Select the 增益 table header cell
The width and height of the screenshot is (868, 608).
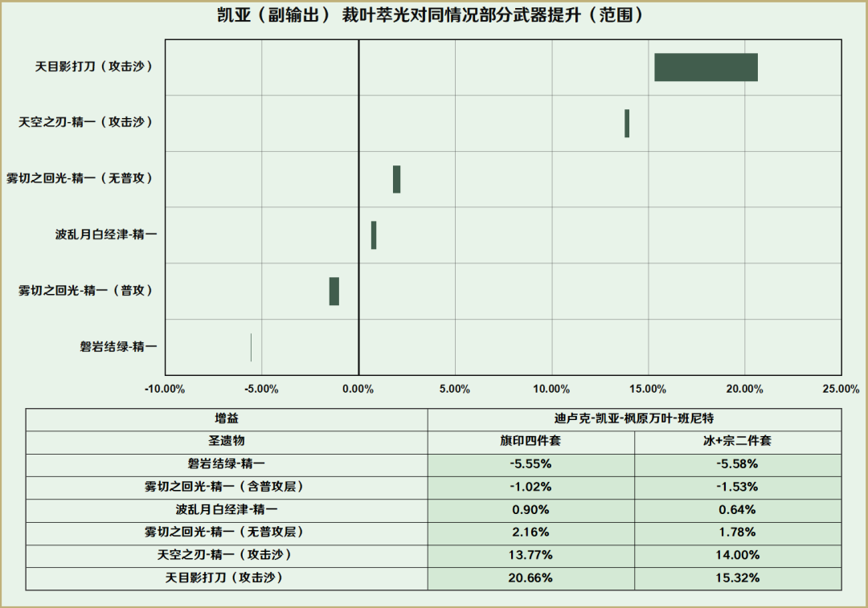(x=227, y=419)
